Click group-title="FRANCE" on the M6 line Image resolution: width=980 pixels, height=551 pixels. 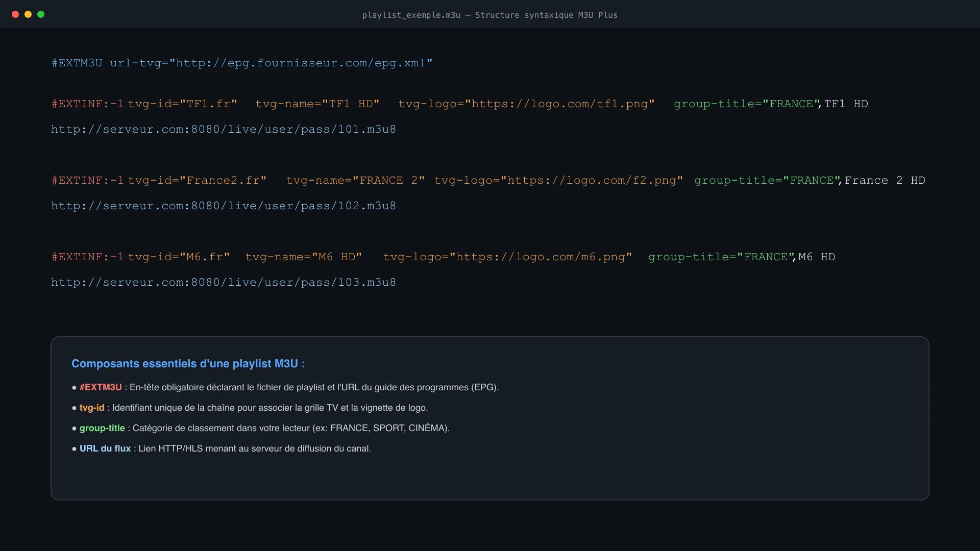[x=722, y=257]
